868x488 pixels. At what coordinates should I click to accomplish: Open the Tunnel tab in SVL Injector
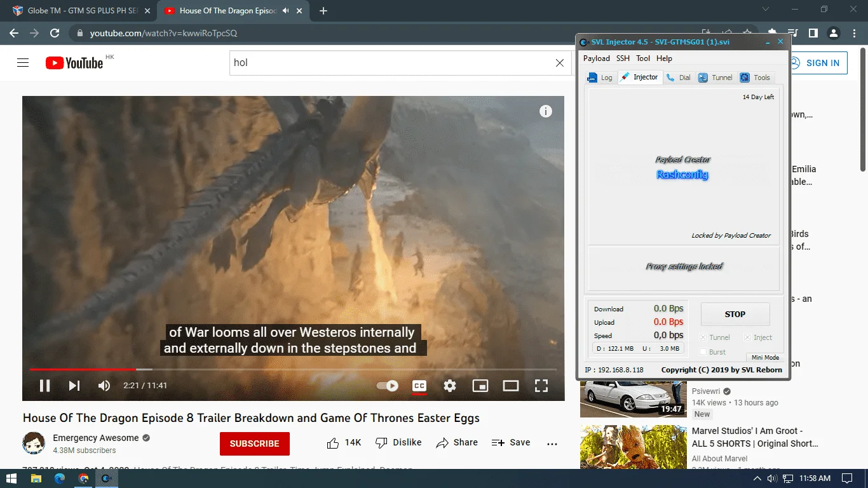715,78
